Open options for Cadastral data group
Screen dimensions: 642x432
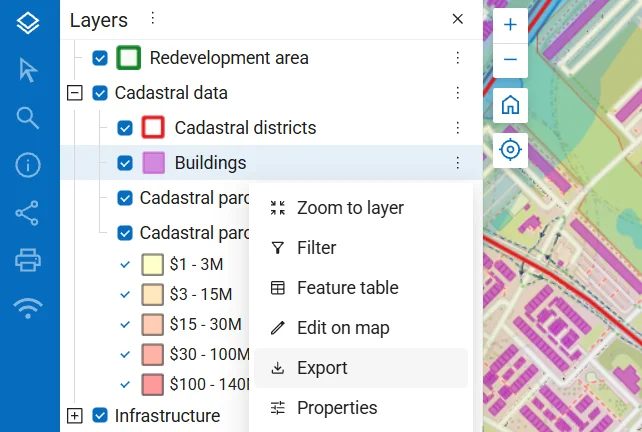click(x=458, y=93)
